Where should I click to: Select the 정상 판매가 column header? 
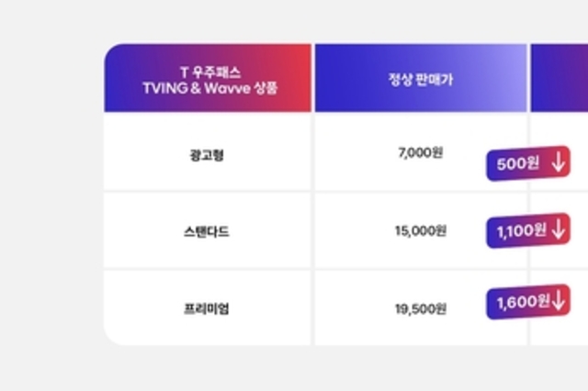tap(420, 79)
